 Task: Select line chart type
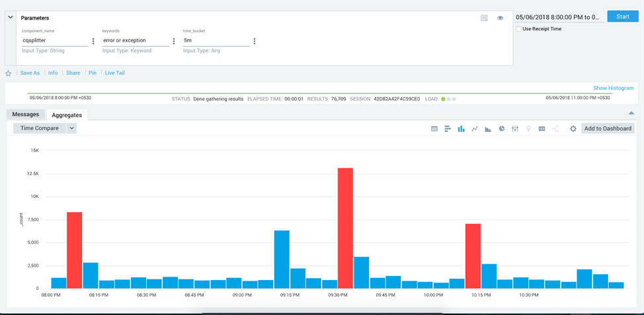click(x=475, y=128)
